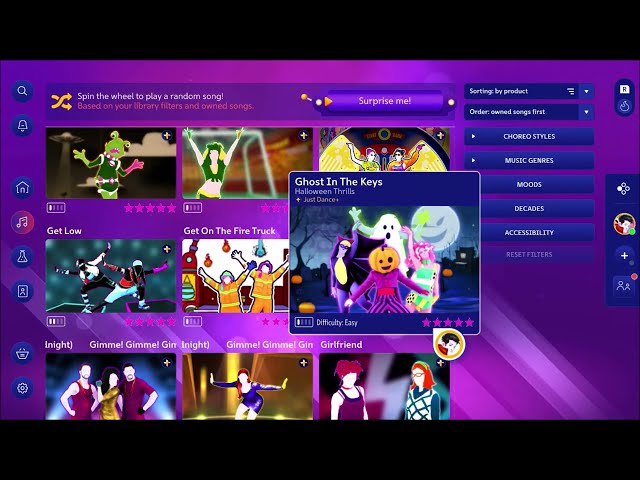Screen dimensions: 640x480
Task: Click Halloween Thrills subtitle
Action: click(324, 191)
